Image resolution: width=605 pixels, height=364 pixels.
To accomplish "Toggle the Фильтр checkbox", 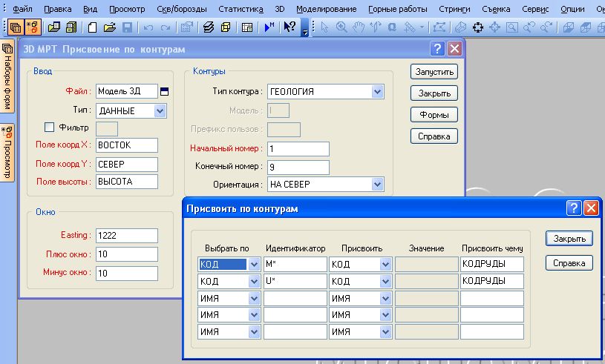I will pos(50,127).
